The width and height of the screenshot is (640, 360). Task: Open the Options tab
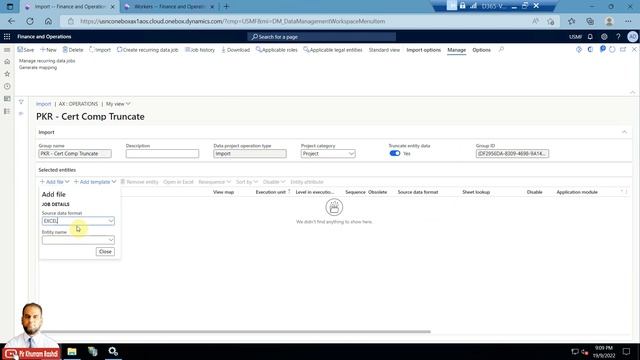click(x=481, y=50)
